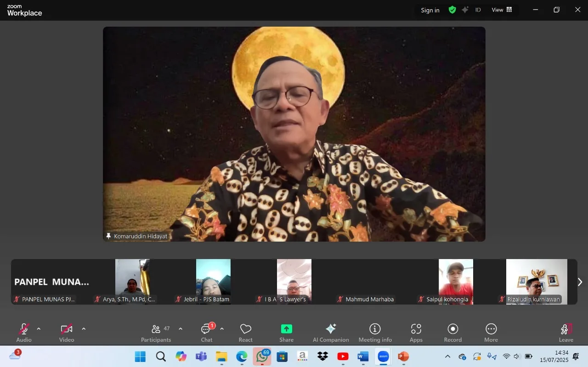Image resolution: width=588 pixels, height=367 pixels.
Task: Click the green Share screen icon
Action: (x=286, y=329)
